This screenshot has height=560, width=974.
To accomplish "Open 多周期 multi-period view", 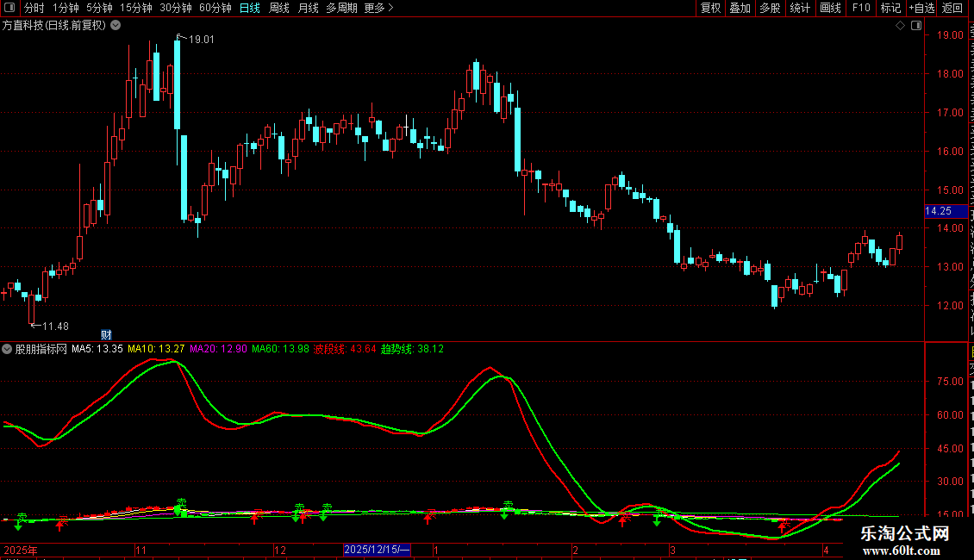I will point(341,8).
